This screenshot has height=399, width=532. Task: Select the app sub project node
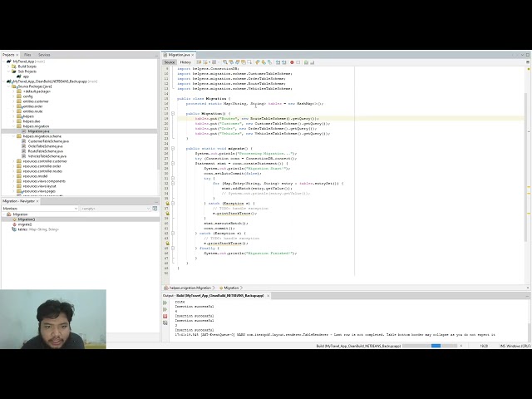click(x=26, y=76)
